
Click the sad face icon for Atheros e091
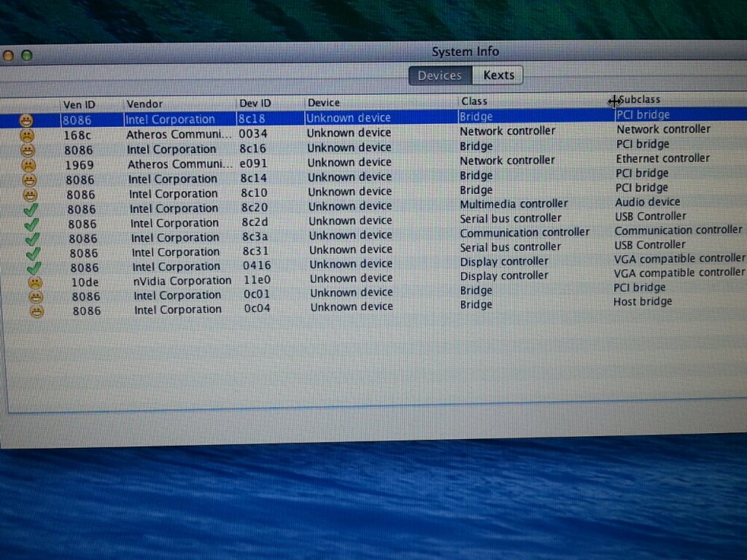coord(28,165)
